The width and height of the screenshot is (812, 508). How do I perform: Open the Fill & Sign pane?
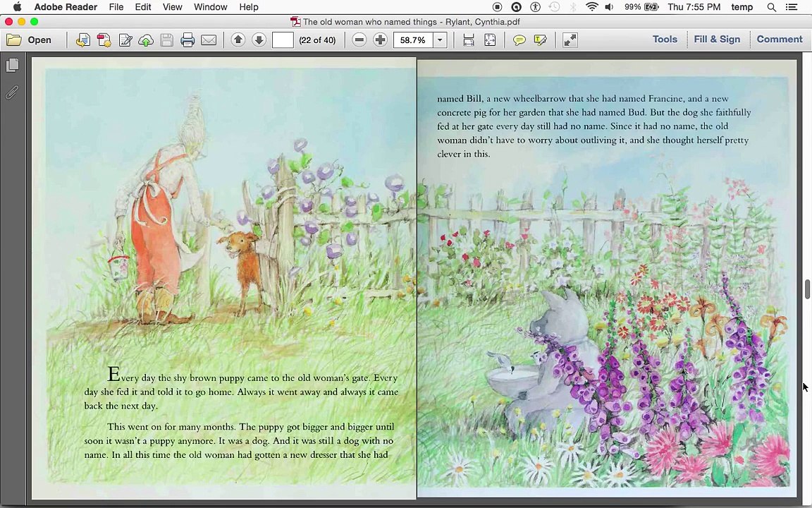718,40
